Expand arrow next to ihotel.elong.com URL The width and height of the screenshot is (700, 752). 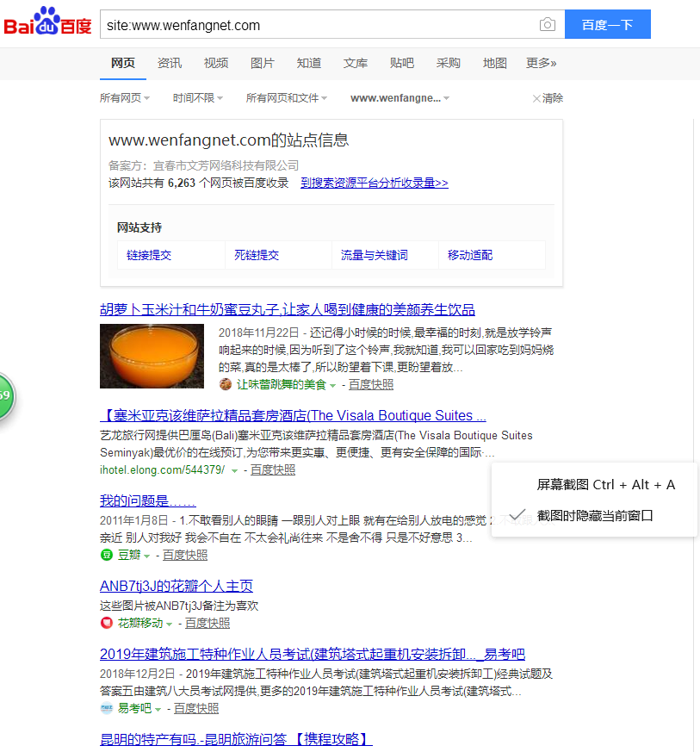coord(234,471)
